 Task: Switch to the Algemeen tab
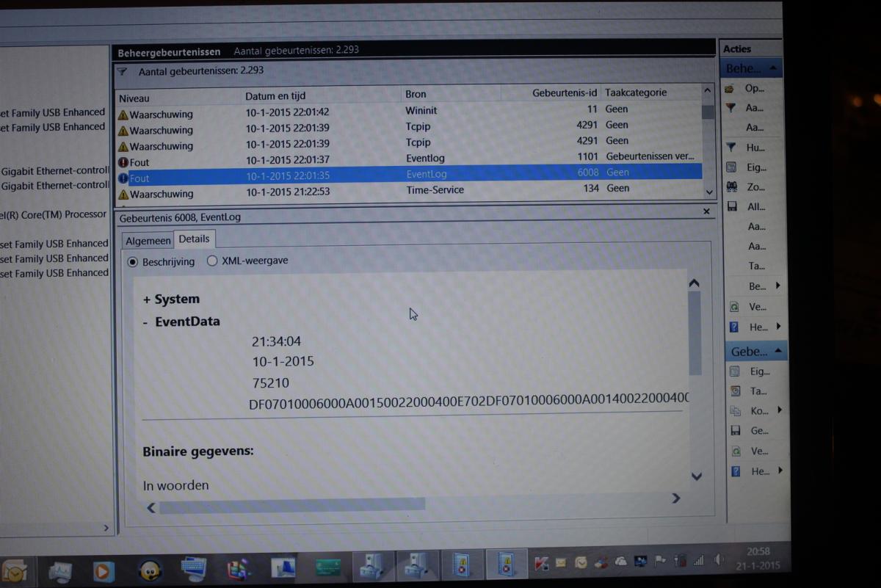(x=148, y=242)
